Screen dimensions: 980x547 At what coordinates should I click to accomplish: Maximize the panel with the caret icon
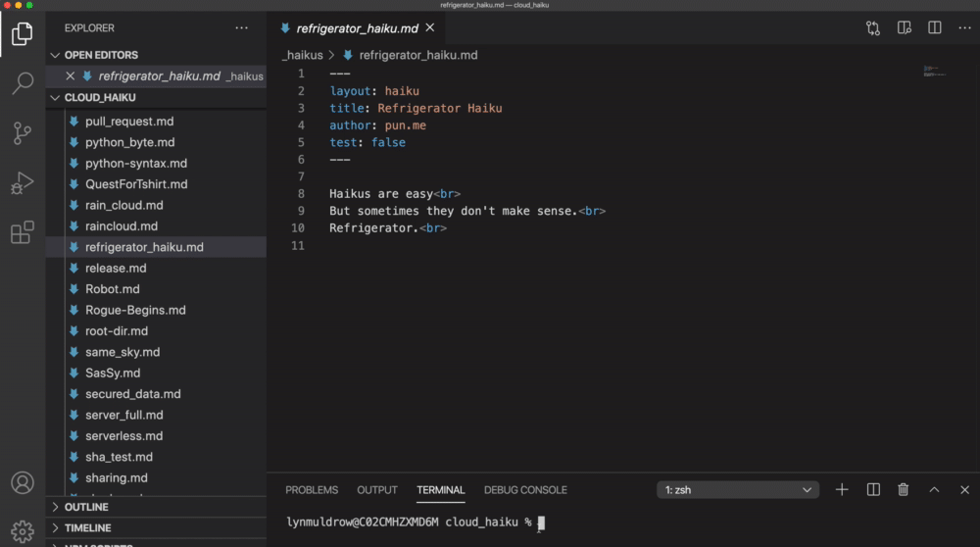click(x=934, y=490)
